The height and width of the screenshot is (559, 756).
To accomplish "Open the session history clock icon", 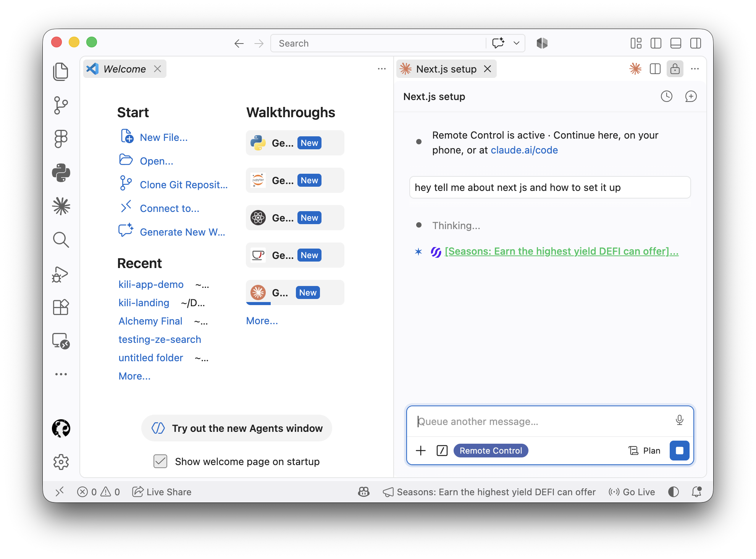I will click(x=667, y=96).
